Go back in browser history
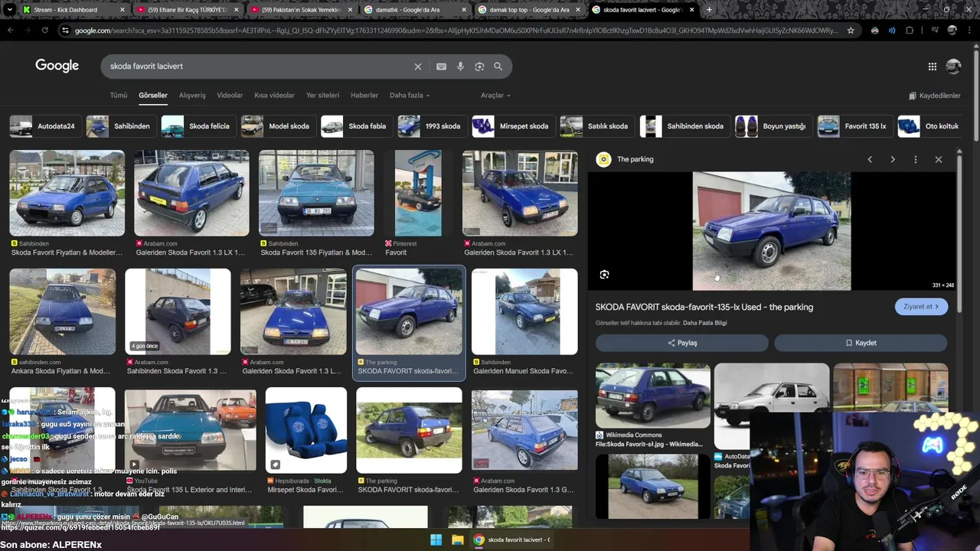 pyautogui.click(x=10, y=31)
